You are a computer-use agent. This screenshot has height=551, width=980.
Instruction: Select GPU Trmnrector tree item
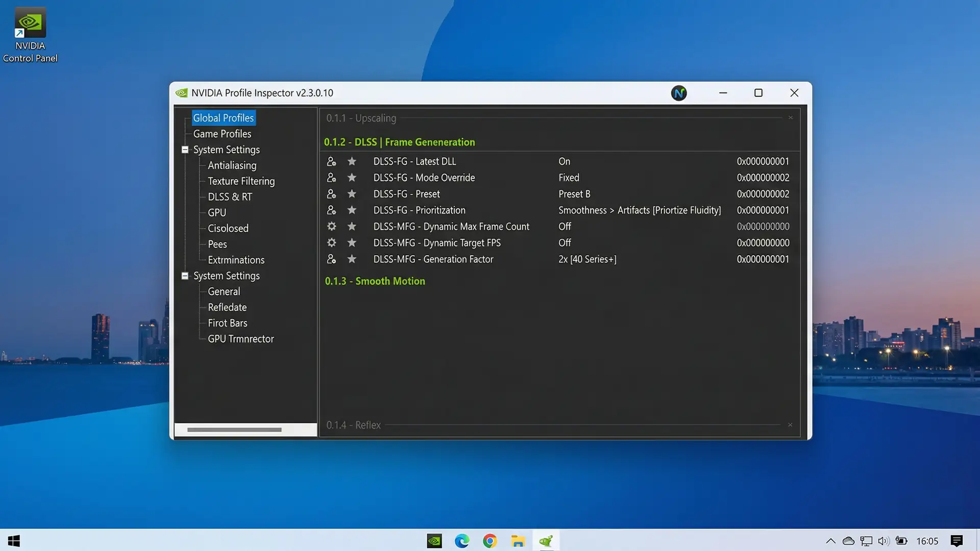coord(241,339)
